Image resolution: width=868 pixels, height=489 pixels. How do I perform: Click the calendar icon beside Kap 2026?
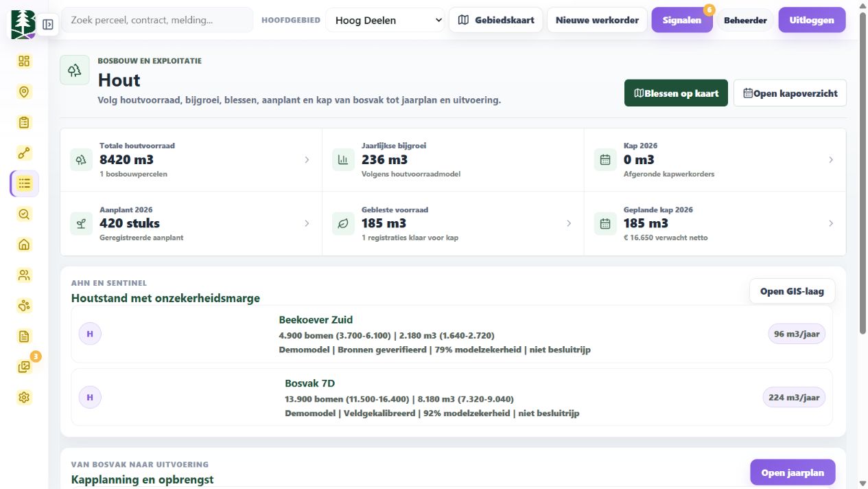click(605, 160)
